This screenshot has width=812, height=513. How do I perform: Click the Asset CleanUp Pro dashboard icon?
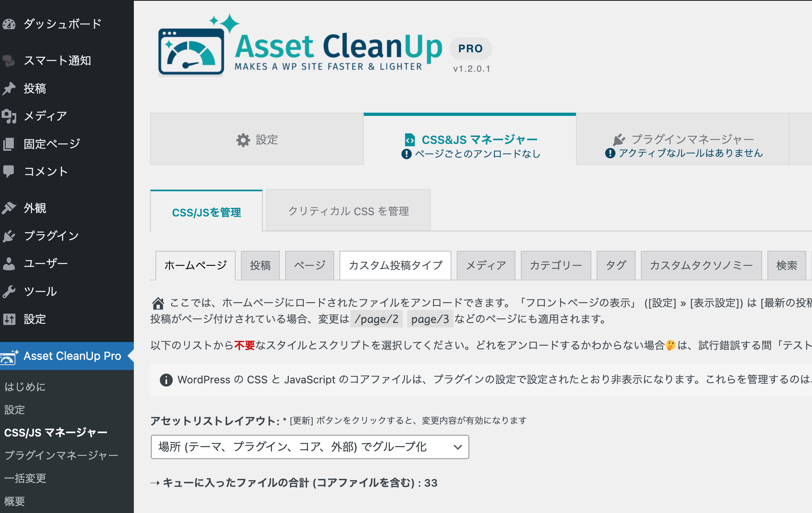point(9,355)
